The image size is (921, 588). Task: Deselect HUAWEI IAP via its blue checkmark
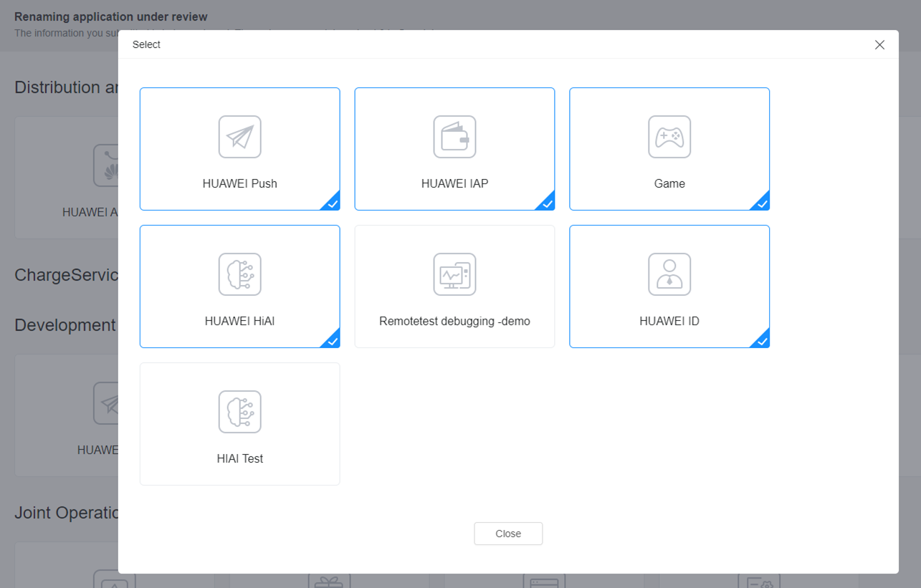(x=547, y=203)
